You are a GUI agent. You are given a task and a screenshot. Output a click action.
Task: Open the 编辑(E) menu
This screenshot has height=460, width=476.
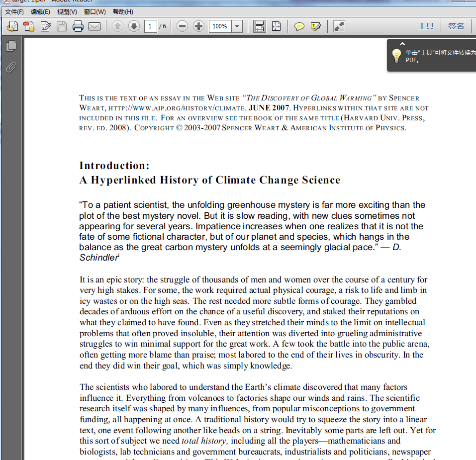tap(40, 12)
